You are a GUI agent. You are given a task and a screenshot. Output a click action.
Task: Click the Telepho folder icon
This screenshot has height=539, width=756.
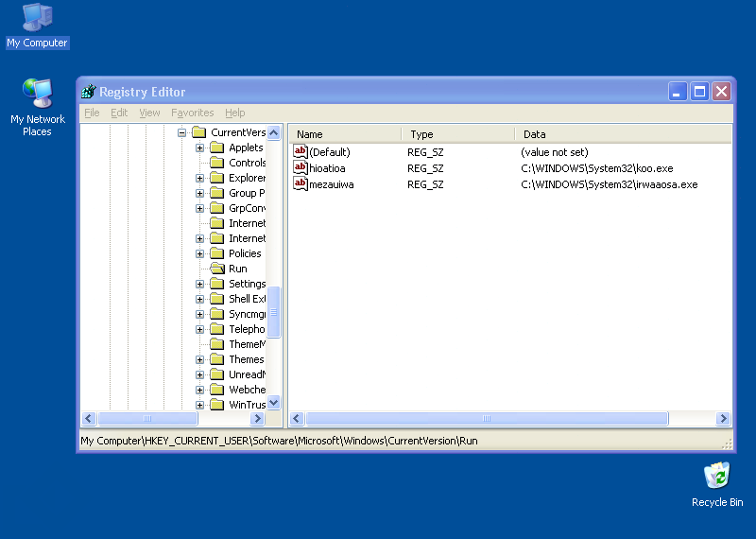point(217,329)
